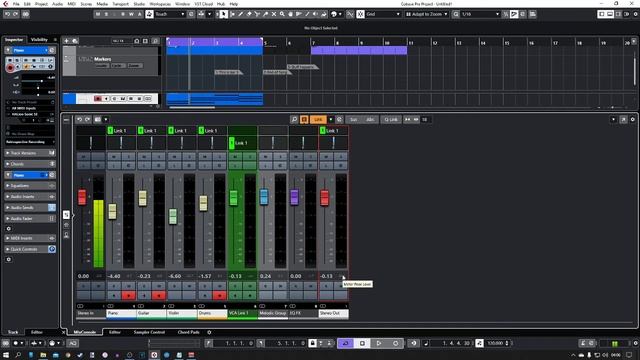Select the Glue tool
Image resolution: width=640 pixels, height=360 pixels.
point(265,14)
